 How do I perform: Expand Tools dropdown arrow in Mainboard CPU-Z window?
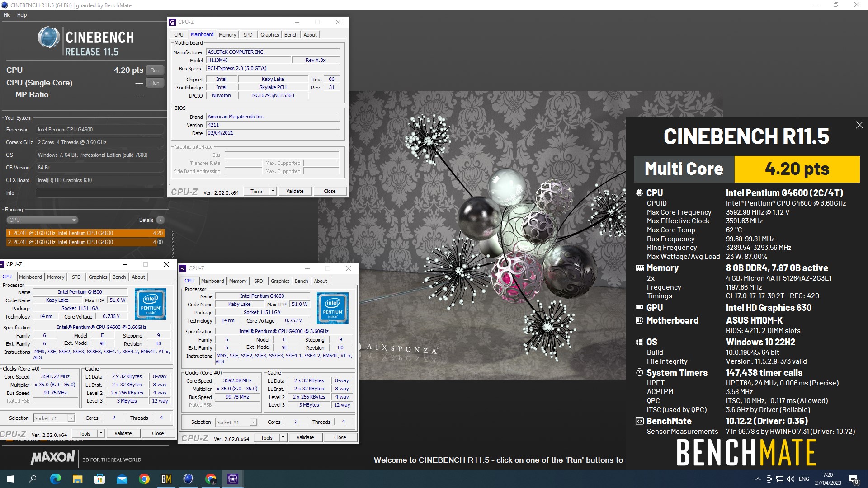coord(273,191)
